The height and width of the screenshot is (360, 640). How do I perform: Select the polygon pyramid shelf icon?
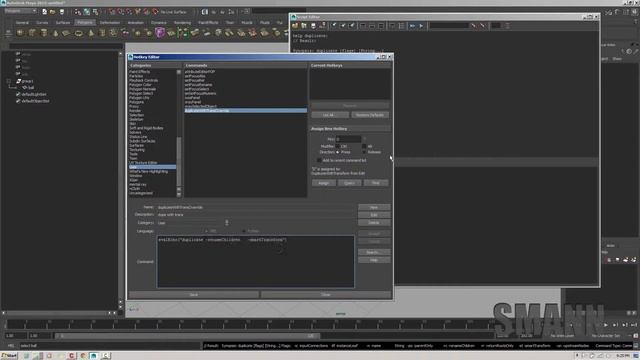click(x=91, y=33)
